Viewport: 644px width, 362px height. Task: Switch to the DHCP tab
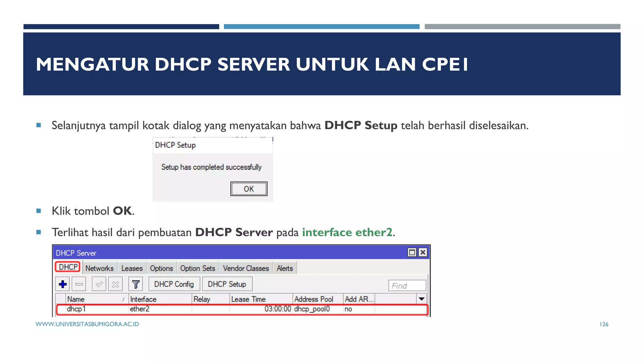pyautogui.click(x=68, y=267)
